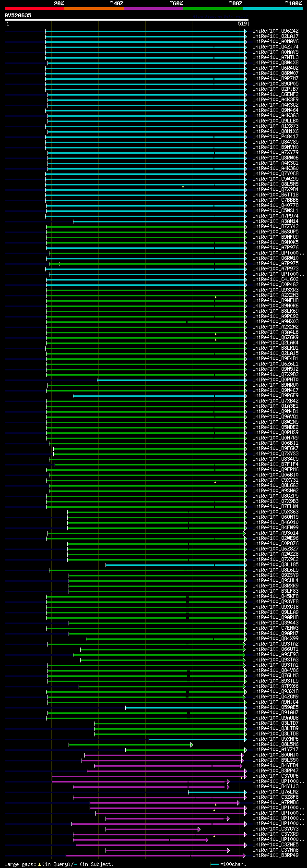Click the cyan ~100% legend color bar
The image size is (307, 868).
[x=272, y=9]
